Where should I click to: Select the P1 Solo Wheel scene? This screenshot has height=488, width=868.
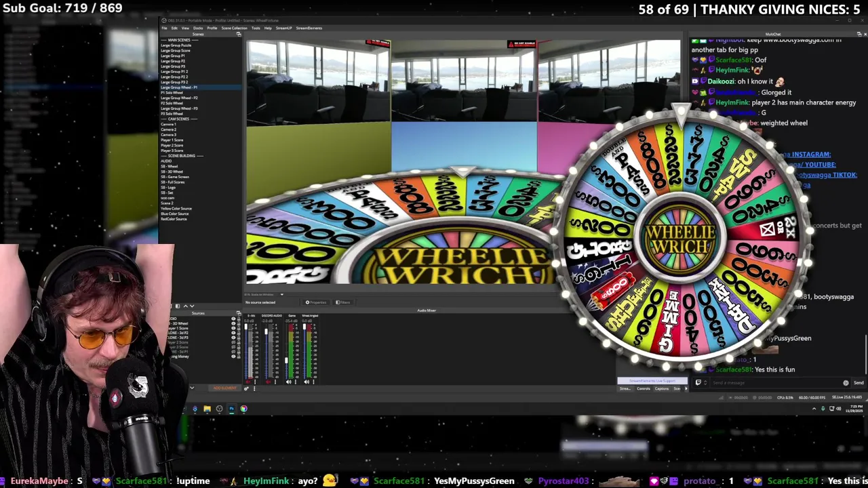[172, 93]
